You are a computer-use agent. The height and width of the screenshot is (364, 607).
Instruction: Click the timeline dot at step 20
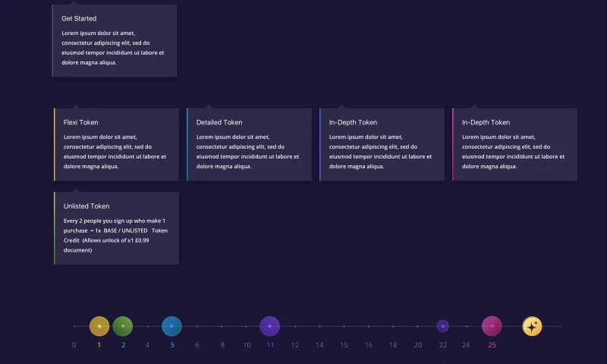coord(417,326)
